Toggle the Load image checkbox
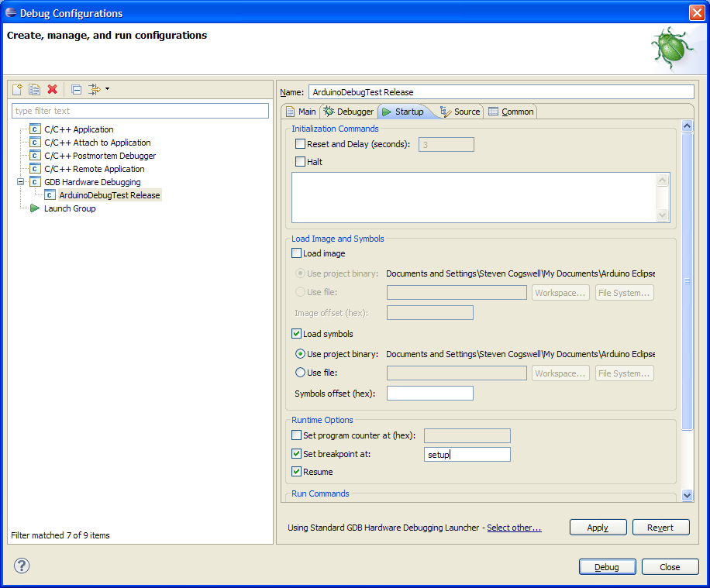 [x=297, y=253]
